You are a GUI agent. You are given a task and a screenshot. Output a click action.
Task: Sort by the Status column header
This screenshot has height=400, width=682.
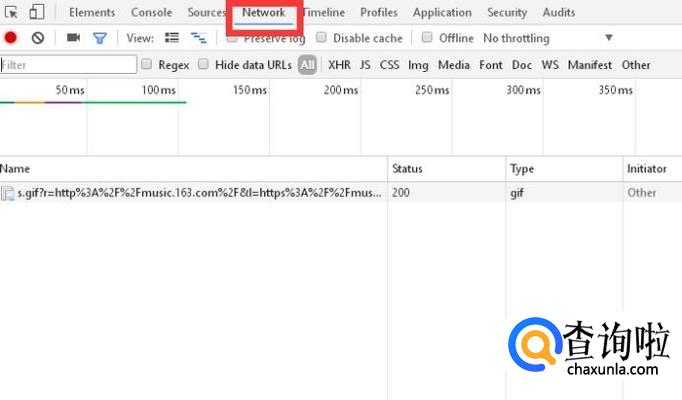tap(447, 169)
